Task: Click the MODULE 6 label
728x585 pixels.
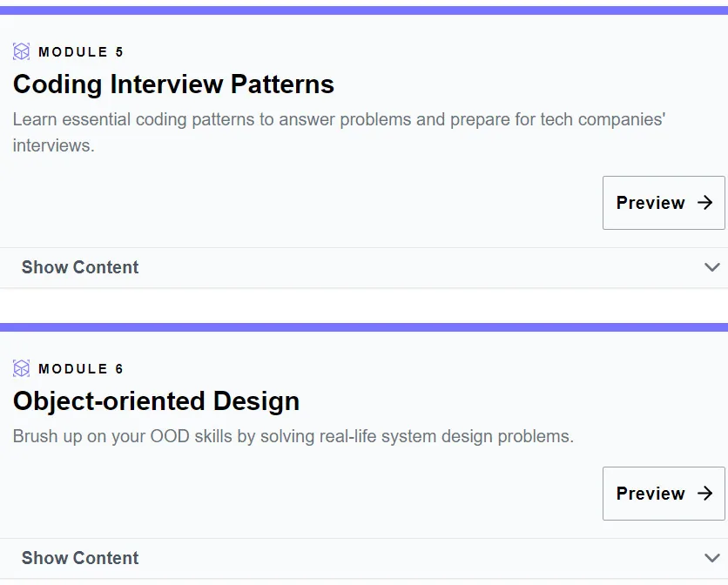Action: [81, 369]
